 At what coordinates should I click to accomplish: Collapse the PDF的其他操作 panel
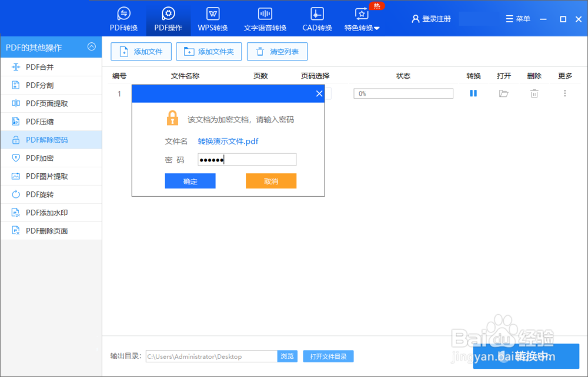(x=91, y=47)
